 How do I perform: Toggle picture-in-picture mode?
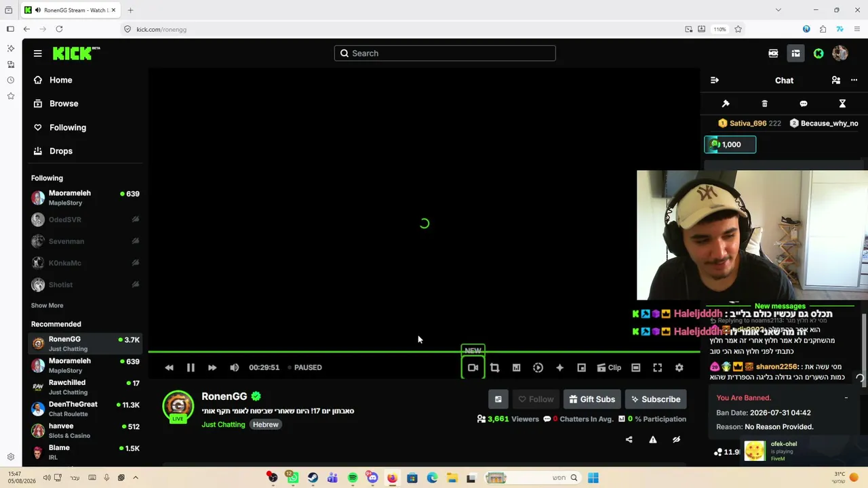581,367
